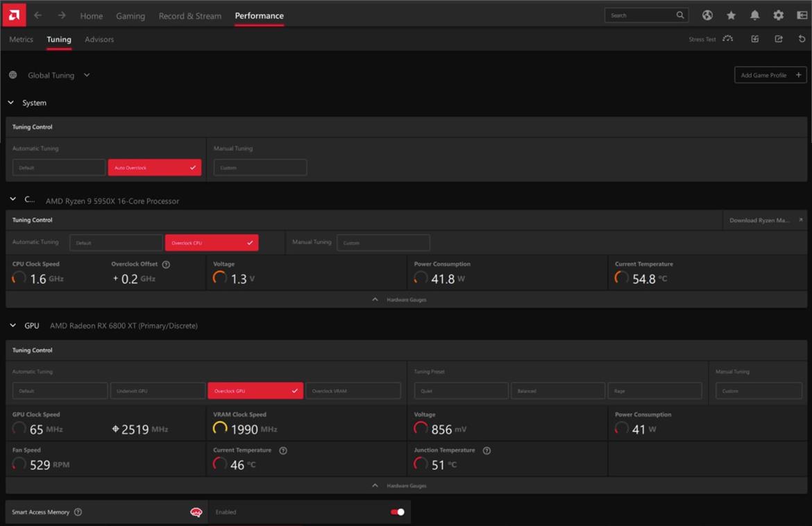
Task: Open the Global Tuning dropdown
Action: (x=86, y=75)
